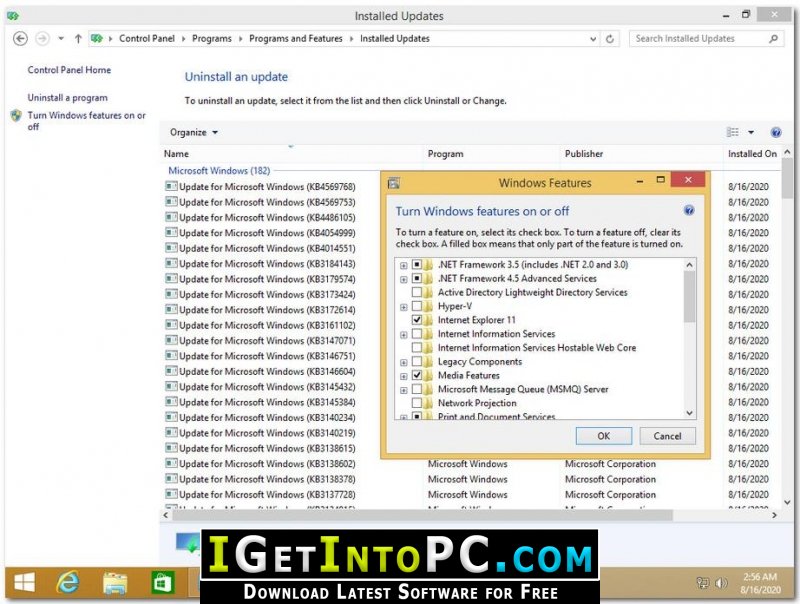Click the Windows Features dialog title icon
This screenshot has height=604, width=800.
(x=393, y=183)
